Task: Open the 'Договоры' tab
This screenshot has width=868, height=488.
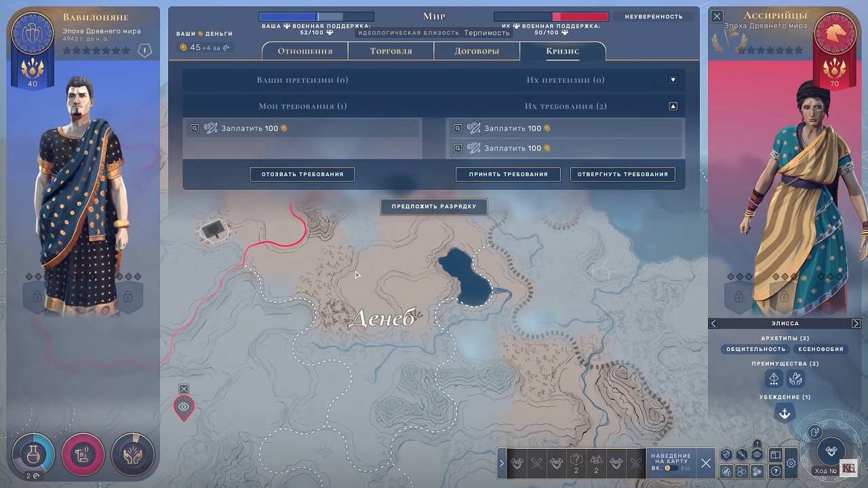Action: pos(476,51)
